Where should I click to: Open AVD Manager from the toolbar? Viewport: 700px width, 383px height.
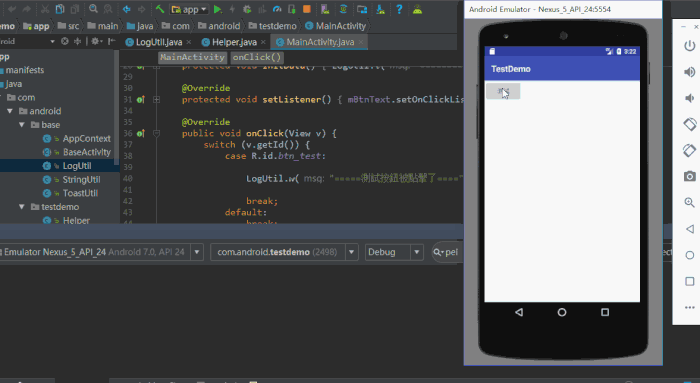click(325, 9)
